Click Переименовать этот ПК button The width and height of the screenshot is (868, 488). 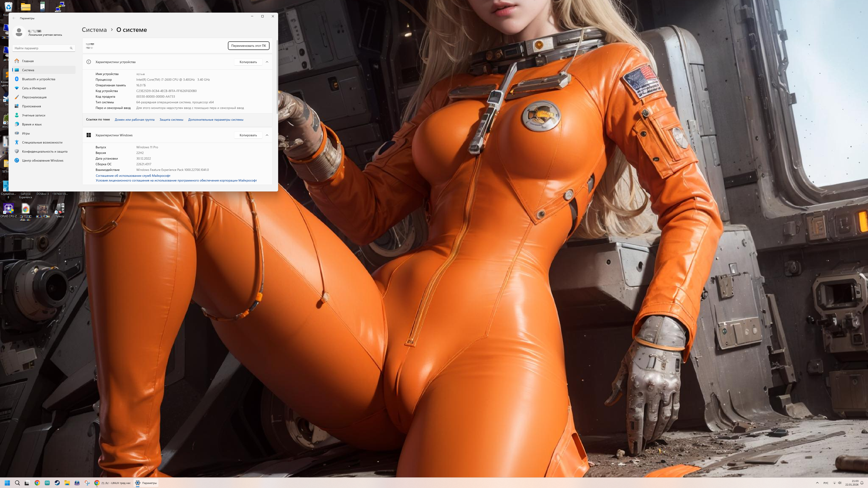point(248,46)
